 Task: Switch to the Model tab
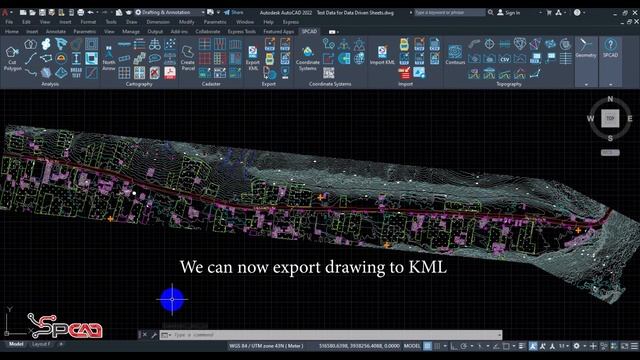[x=16, y=344]
